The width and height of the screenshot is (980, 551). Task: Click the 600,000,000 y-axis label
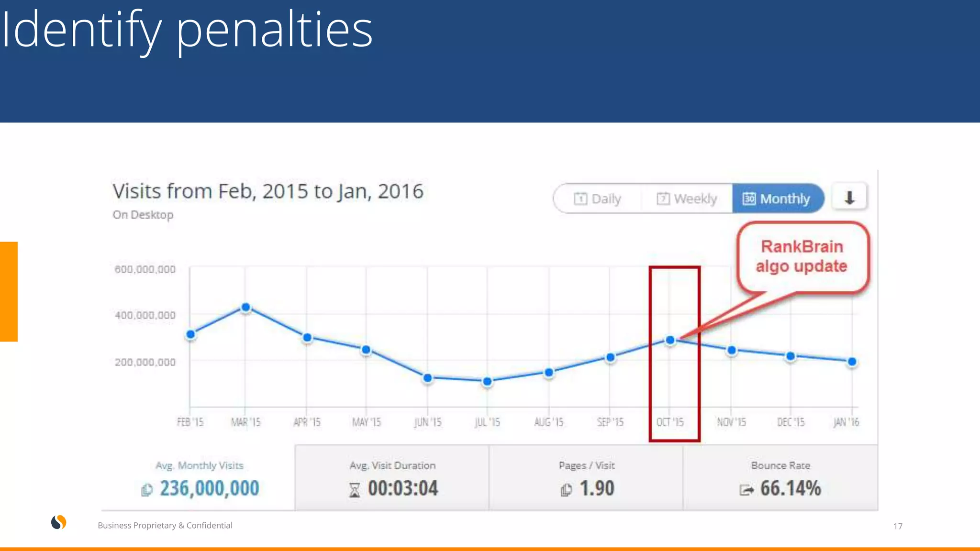(x=145, y=269)
